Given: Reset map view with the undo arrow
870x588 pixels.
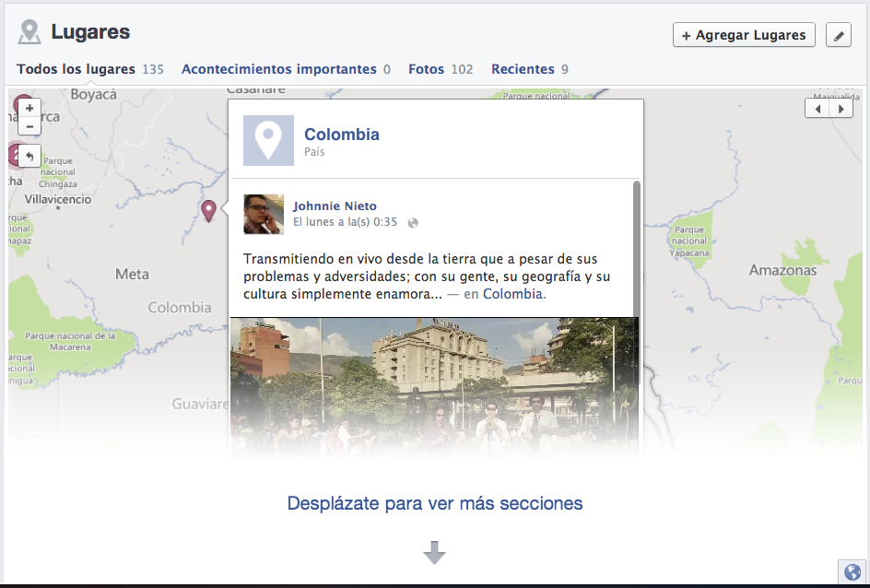Looking at the screenshot, I should coord(29,157).
